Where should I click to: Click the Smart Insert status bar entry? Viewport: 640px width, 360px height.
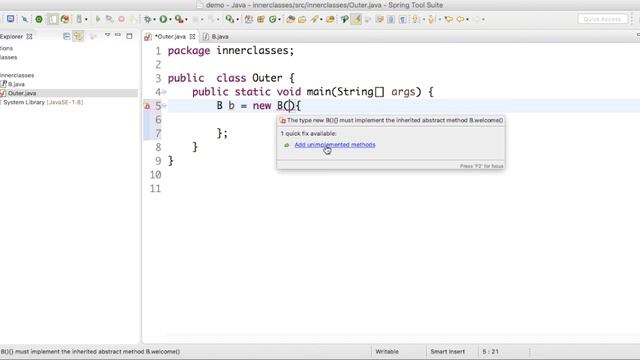click(447, 351)
